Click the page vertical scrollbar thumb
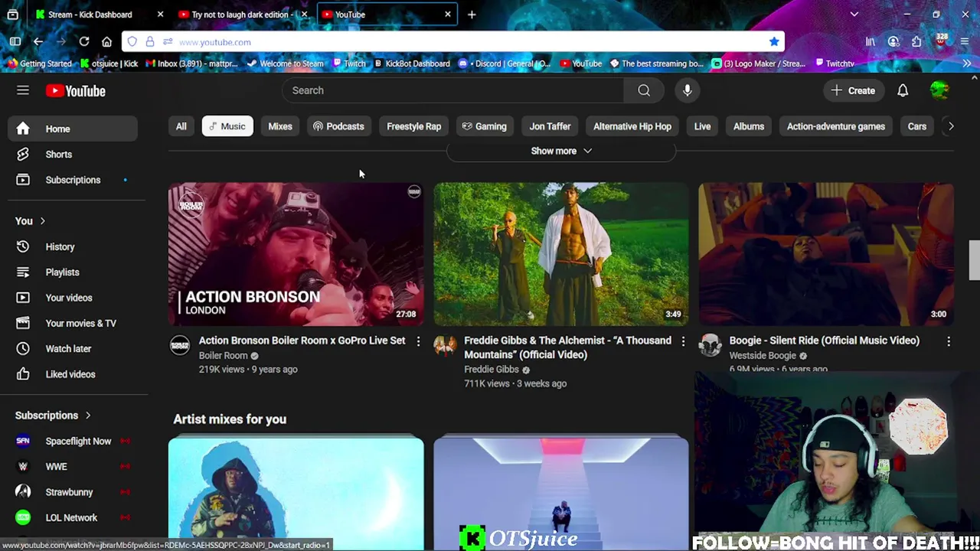 tap(974, 260)
